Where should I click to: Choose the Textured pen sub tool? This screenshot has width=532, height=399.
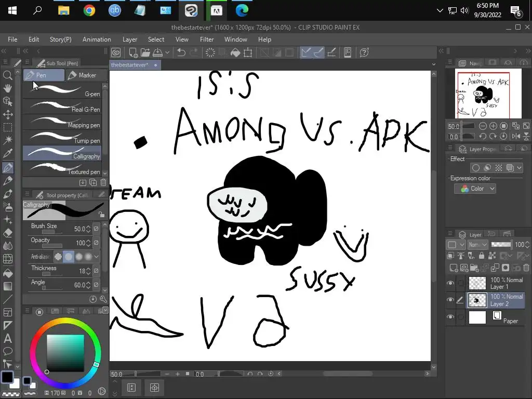(62, 169)
